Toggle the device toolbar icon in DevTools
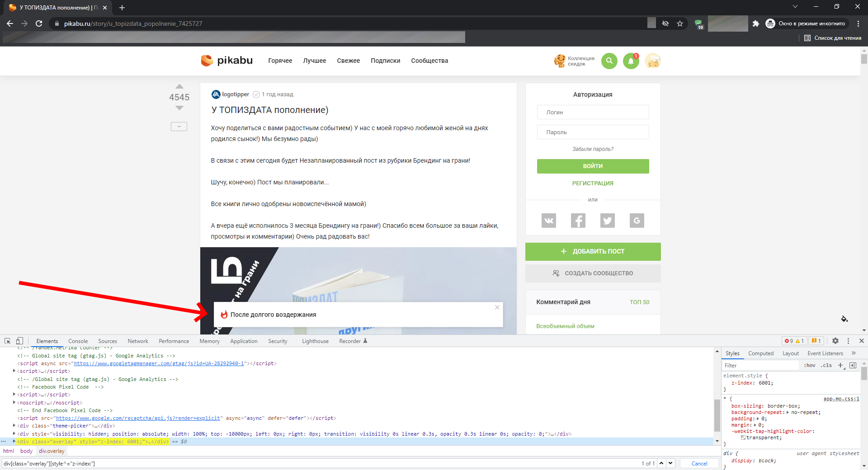 point(19,341)
